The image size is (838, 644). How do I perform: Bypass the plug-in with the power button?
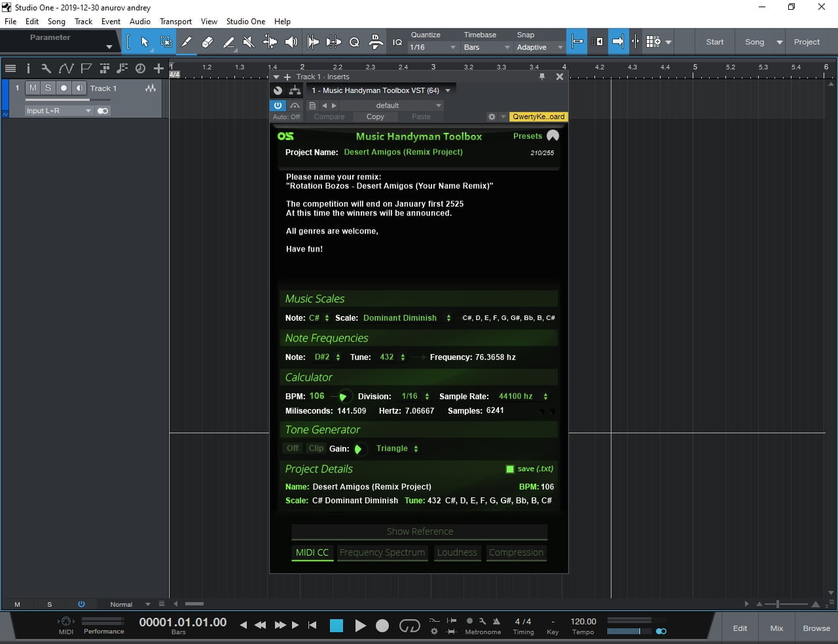(x=278, y=105)
